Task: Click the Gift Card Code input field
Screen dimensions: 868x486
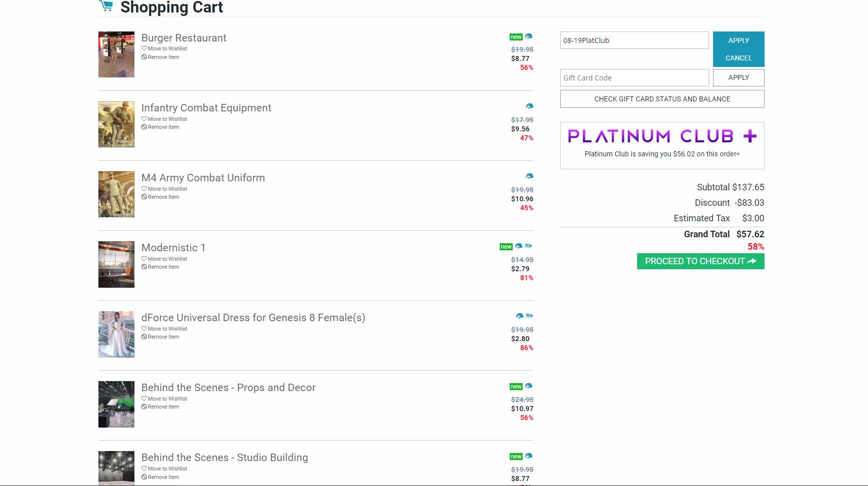Action: (x=634, y=78)
